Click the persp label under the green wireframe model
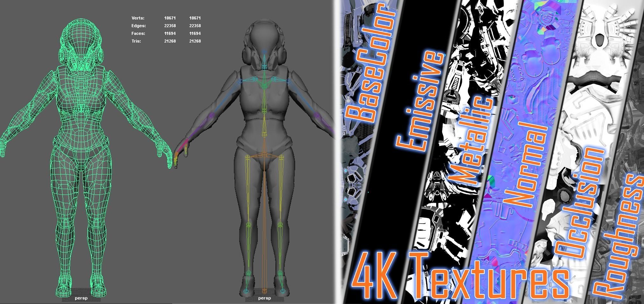644x304 pixels. pos(81,298)
